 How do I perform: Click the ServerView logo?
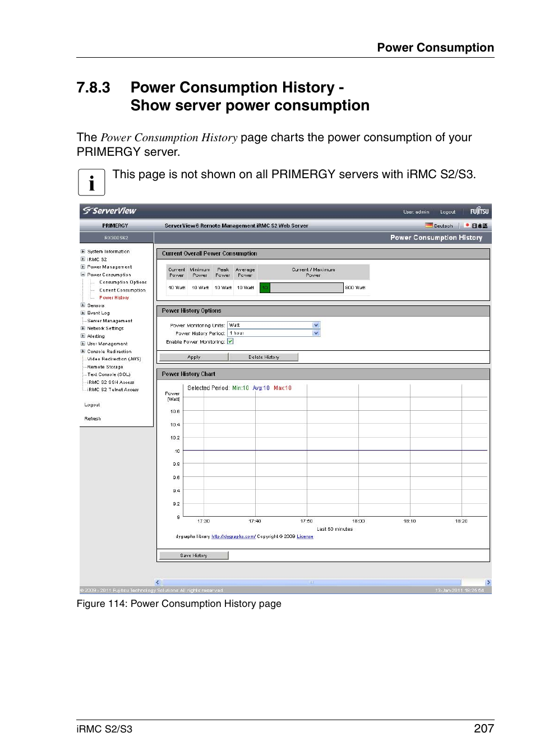(x=109, y=211)
